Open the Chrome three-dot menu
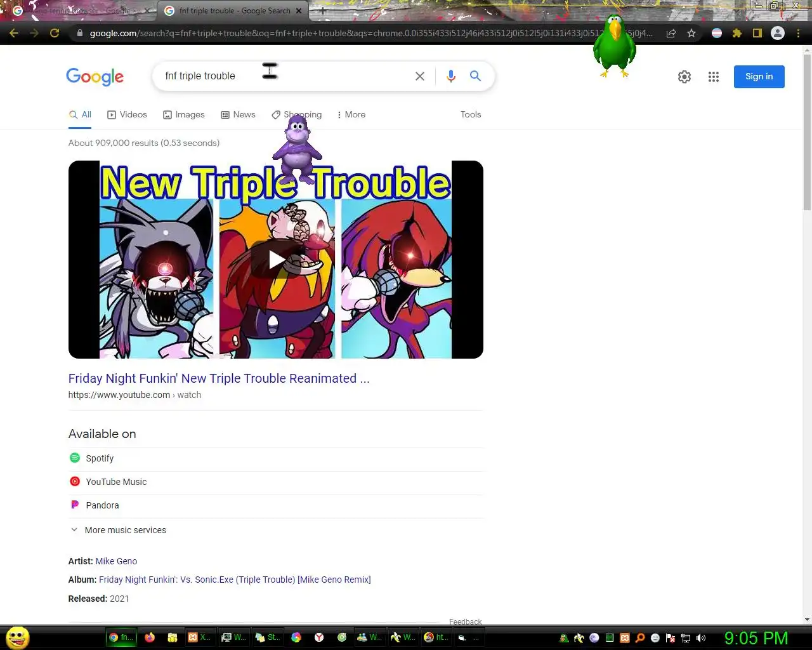The width and height of the screenshot is (812, 650). click(798, 33)
